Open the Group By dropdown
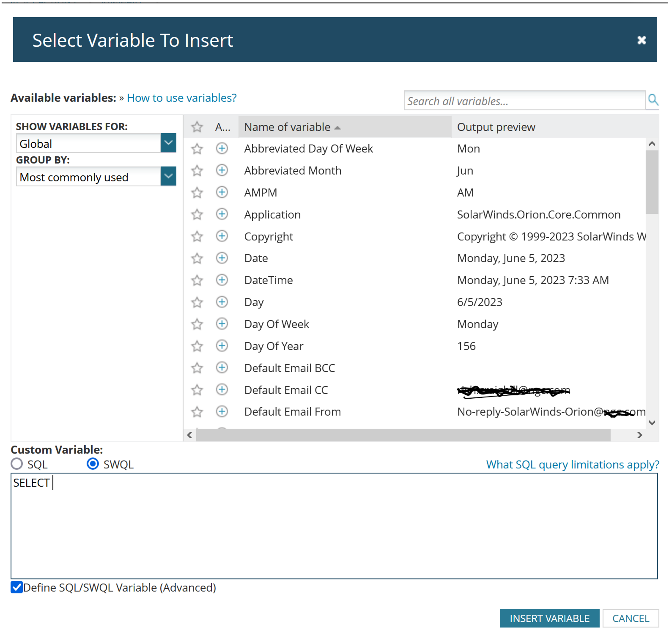Screen dimensions: 669x644 pyautogui.click(x=168, y=176)
